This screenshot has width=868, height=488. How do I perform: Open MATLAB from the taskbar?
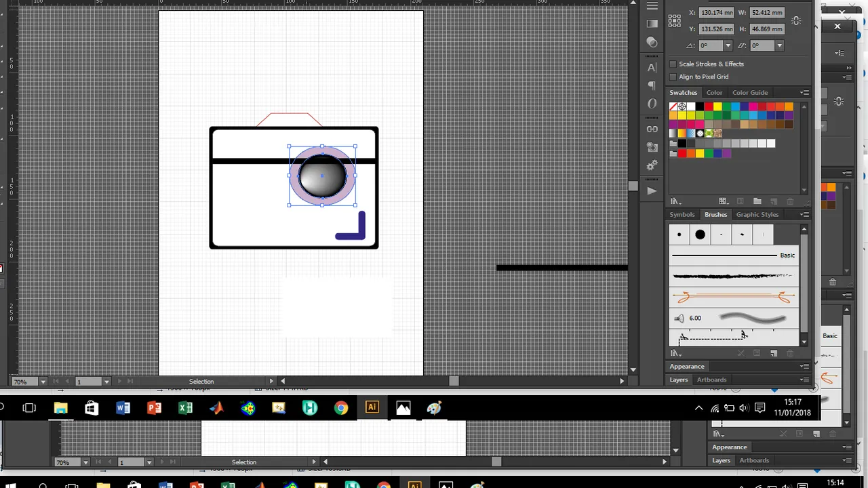coord(216,407)
